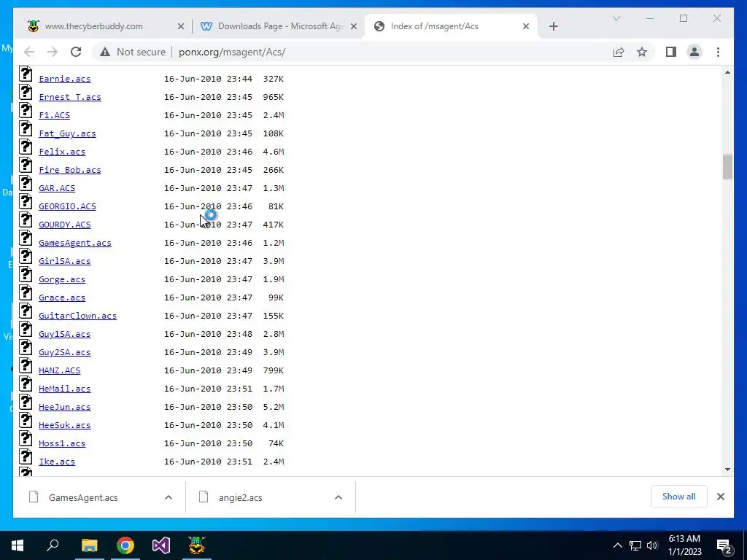Close the Downloads Page tab

pos(354,27)
